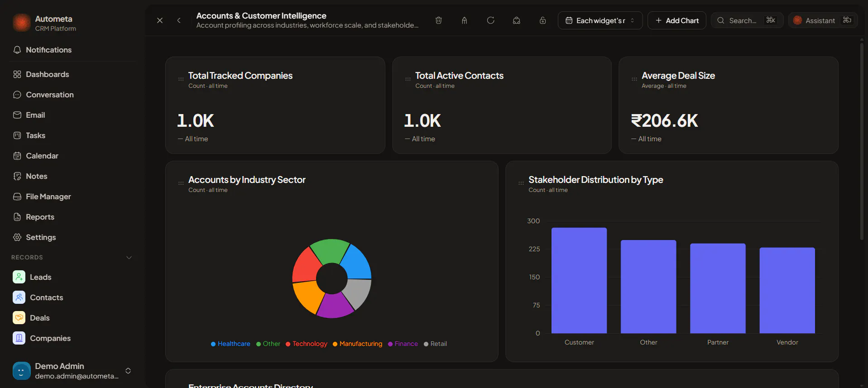This screenshot has width=868, height=388.
Task: Click the Deals orange handshake icon
Action: tap(19, 317)
